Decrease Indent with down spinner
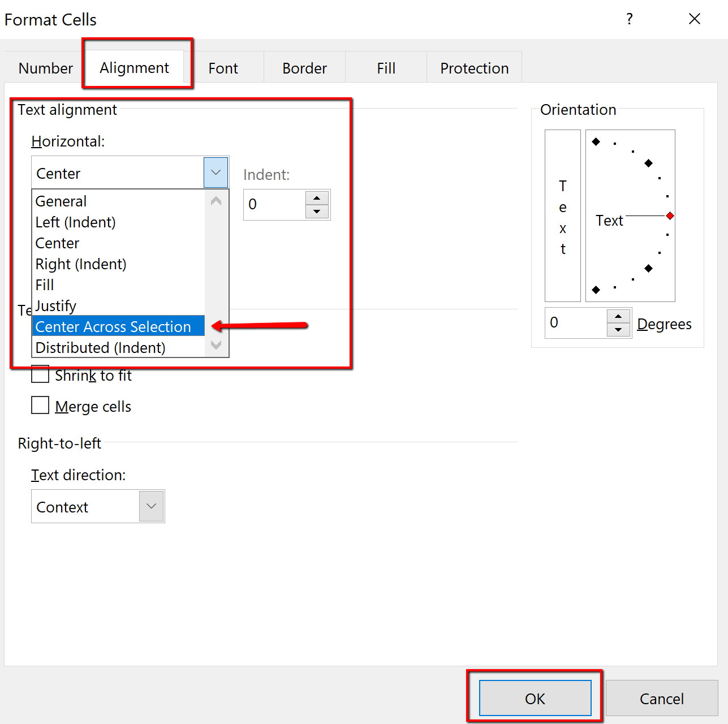Viewport: 728px width, 724px height. (317, 212)
